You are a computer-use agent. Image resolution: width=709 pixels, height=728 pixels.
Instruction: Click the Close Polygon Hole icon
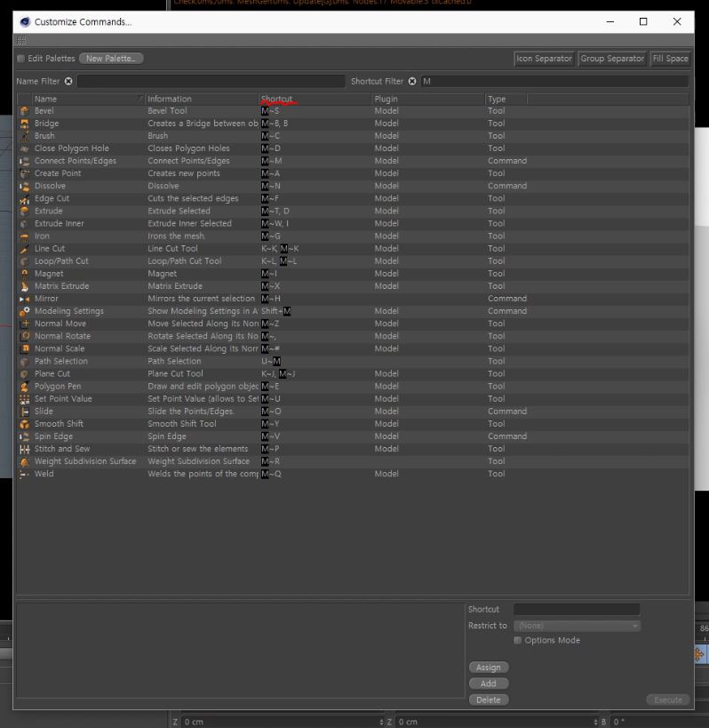tap(25, 148)
